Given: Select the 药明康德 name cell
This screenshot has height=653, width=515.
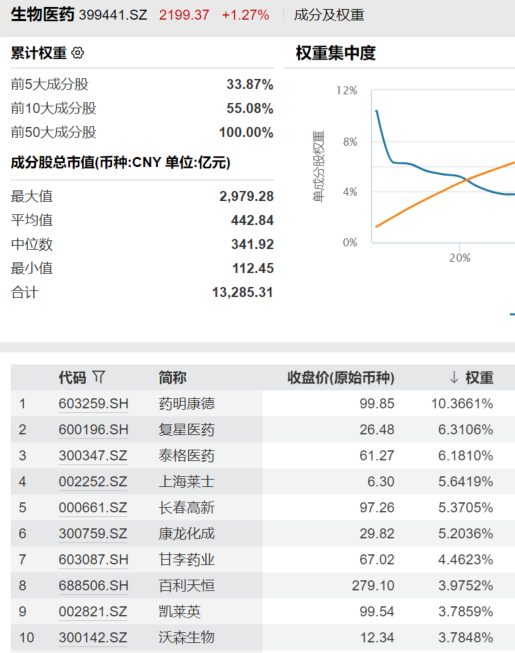Looking at the screenshot, I should coord(187,404).
